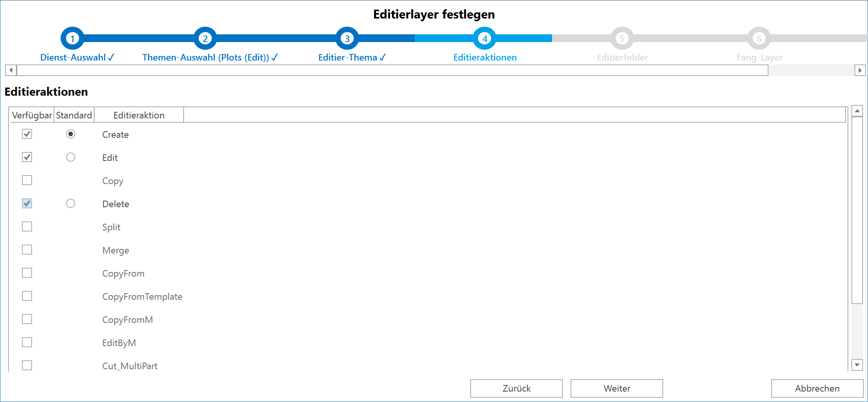This screenshot has height=402, width=868.
Task: Enable the Copy editing action
Action: (27, 180)
